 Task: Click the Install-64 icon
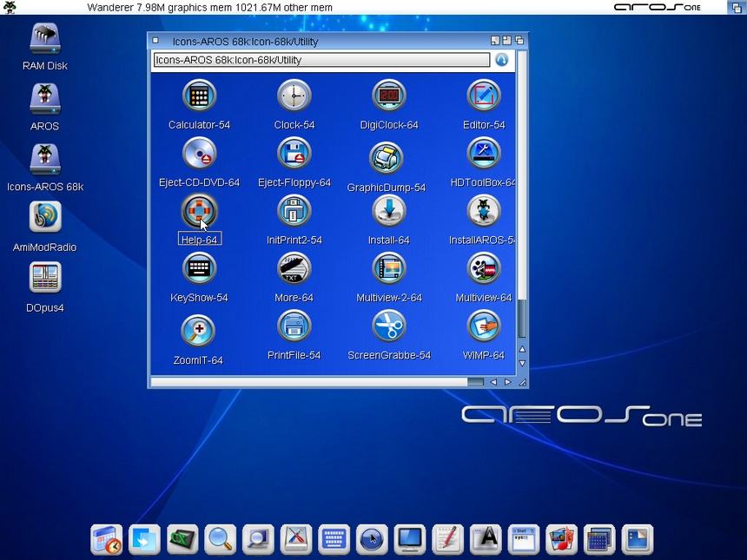point(389,211)
